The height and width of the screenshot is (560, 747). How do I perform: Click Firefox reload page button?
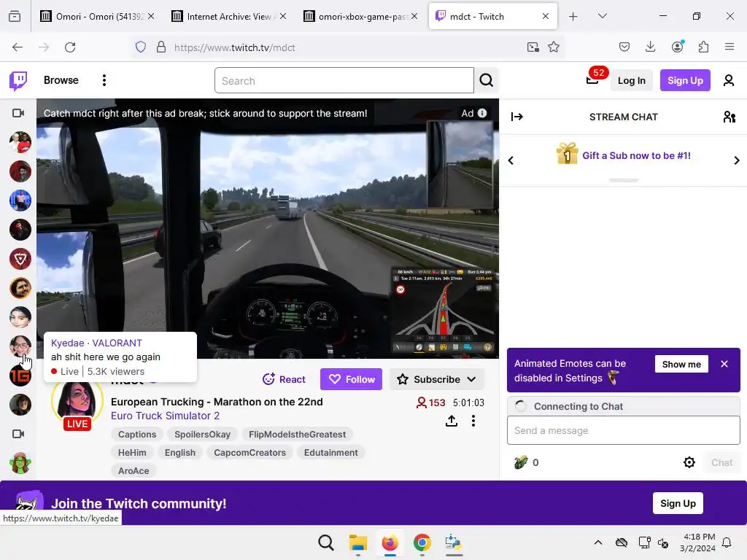click(x=70, y=47)
